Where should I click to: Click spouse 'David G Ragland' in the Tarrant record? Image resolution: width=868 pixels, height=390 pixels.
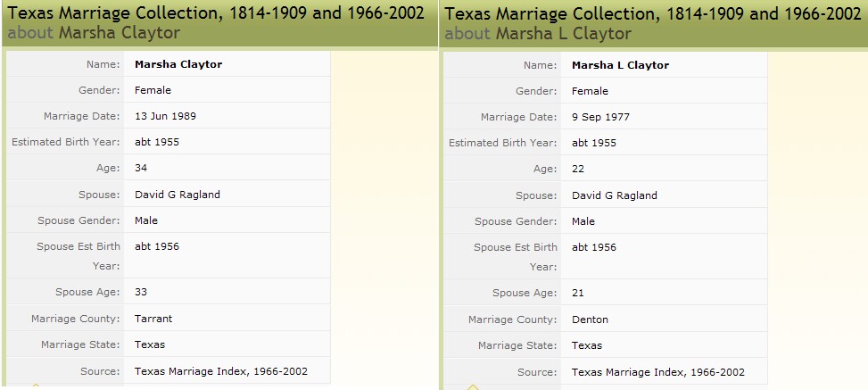click(178, 195)
